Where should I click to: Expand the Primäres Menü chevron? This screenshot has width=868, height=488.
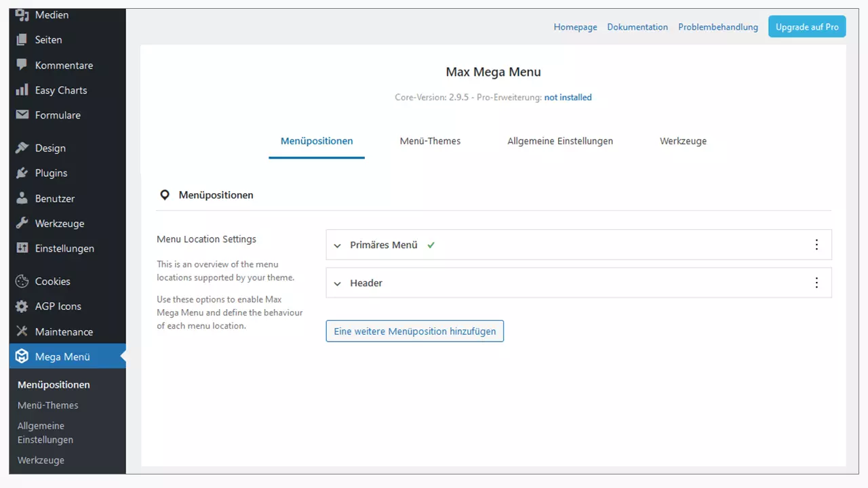338,245
